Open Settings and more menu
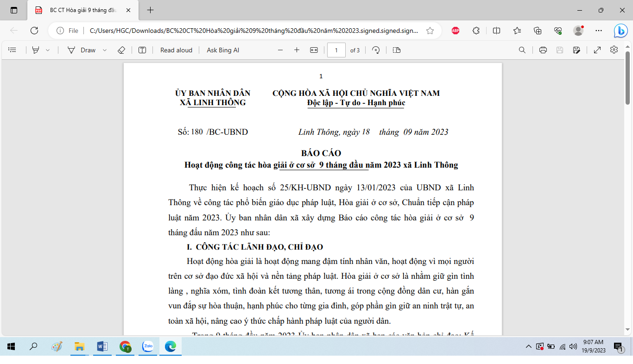The height and width of the screenshot is (364, 633). pyautogui.click(x=599, y=31)
